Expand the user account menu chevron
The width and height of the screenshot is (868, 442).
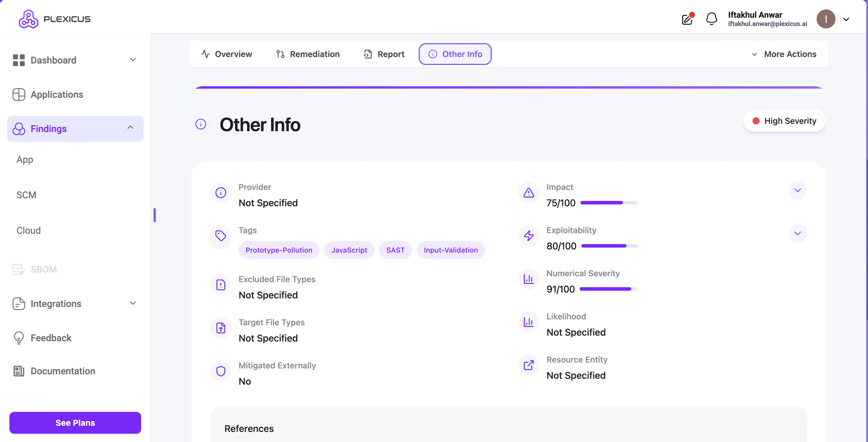coord(846,19)
